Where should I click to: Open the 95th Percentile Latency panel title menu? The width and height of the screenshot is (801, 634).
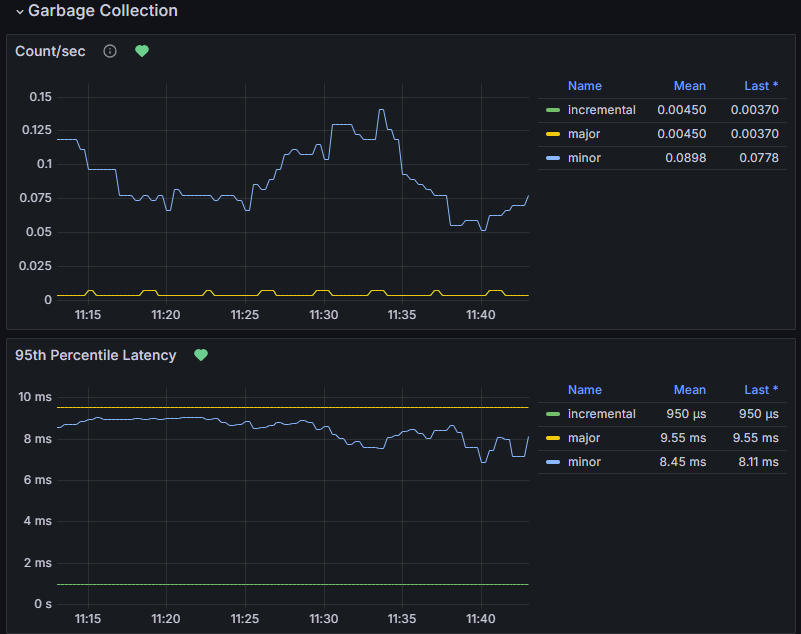coord(95,355)
